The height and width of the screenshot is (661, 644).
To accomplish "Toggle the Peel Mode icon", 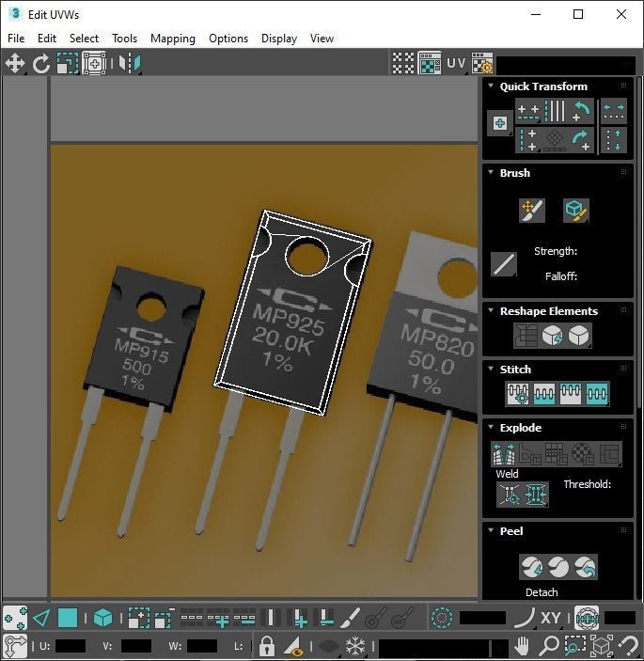I will pos(558,567).
